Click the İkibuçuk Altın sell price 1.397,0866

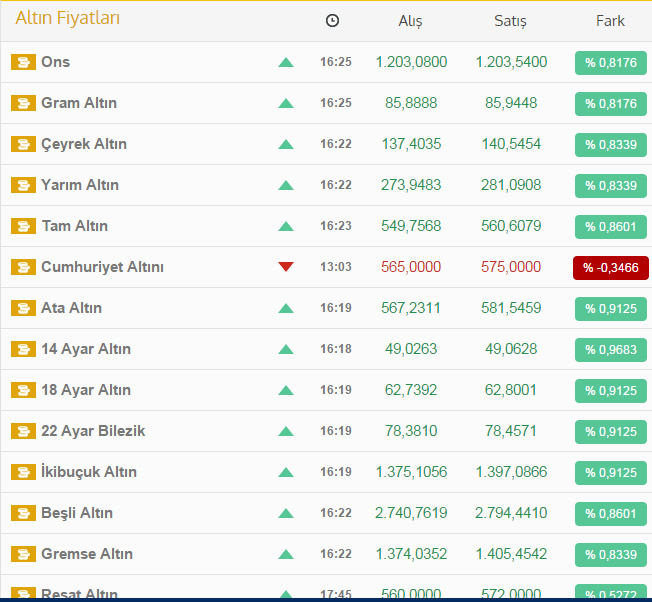coord(511,472)
